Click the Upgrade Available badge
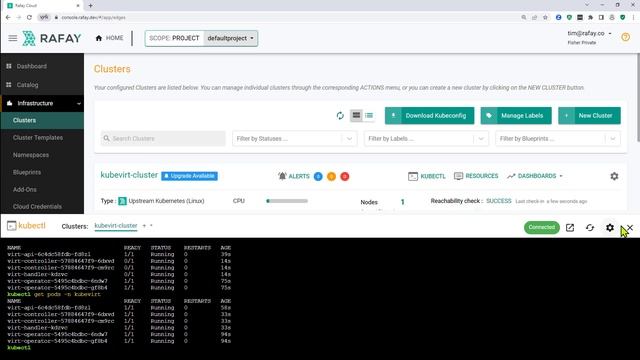 tap(189, 176)
